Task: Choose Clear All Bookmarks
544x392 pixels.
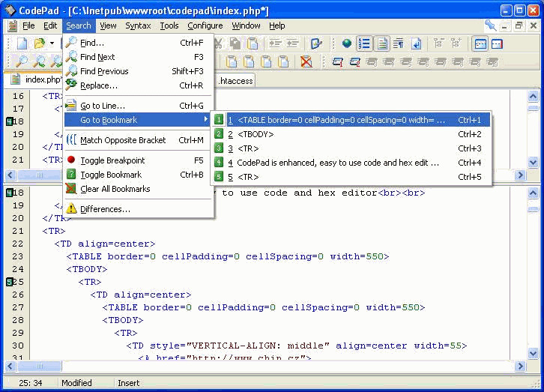Action: (x=138, y=189)
